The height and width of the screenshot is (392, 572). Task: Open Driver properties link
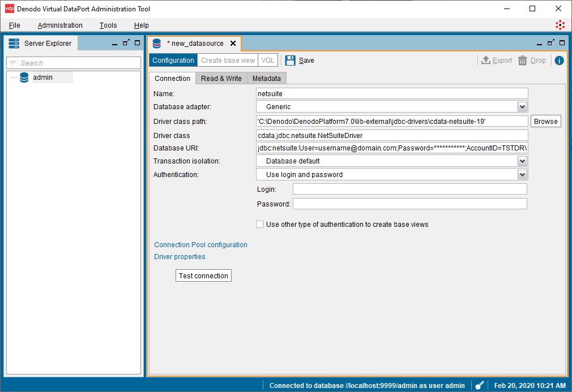pos(180,256)
